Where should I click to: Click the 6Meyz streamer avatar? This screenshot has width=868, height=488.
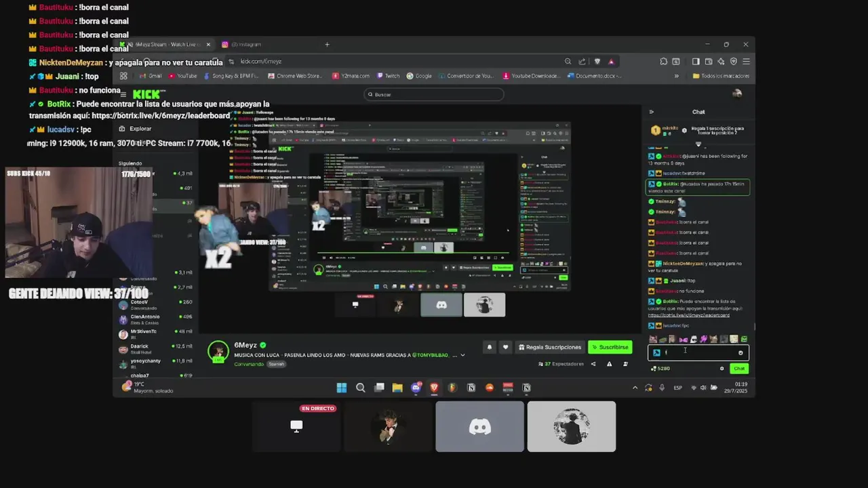(x=218, y=351)
